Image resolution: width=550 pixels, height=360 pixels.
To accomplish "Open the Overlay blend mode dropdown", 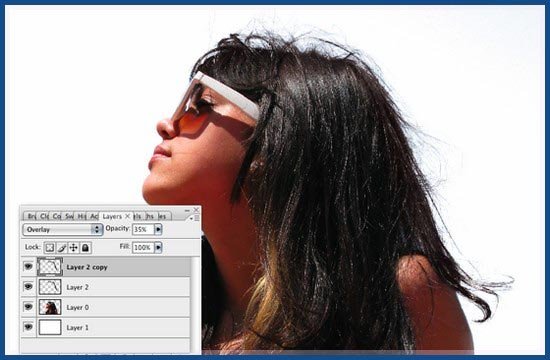I will tap(62, 229).
